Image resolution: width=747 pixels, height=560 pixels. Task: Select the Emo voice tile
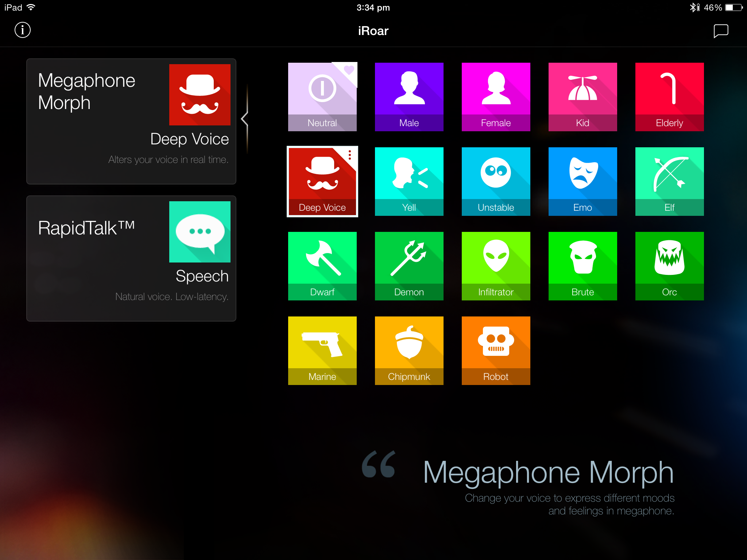[583, 182]
